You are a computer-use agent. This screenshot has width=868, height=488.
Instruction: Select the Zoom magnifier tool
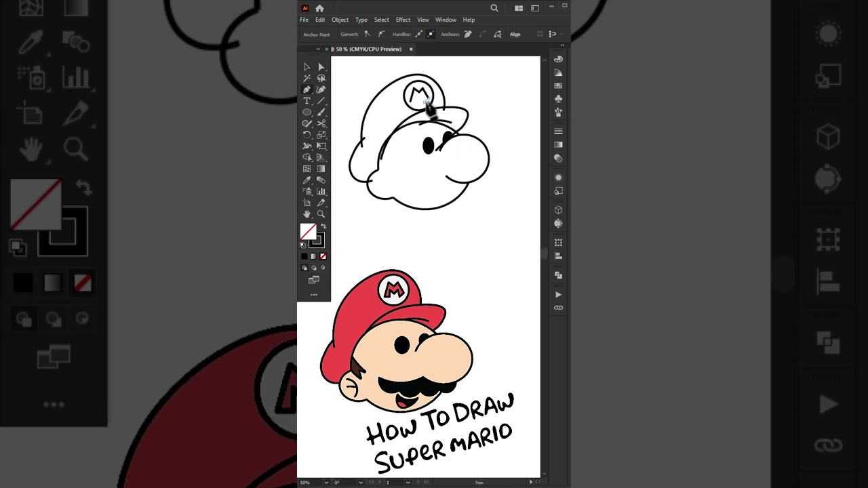(321, 214)
